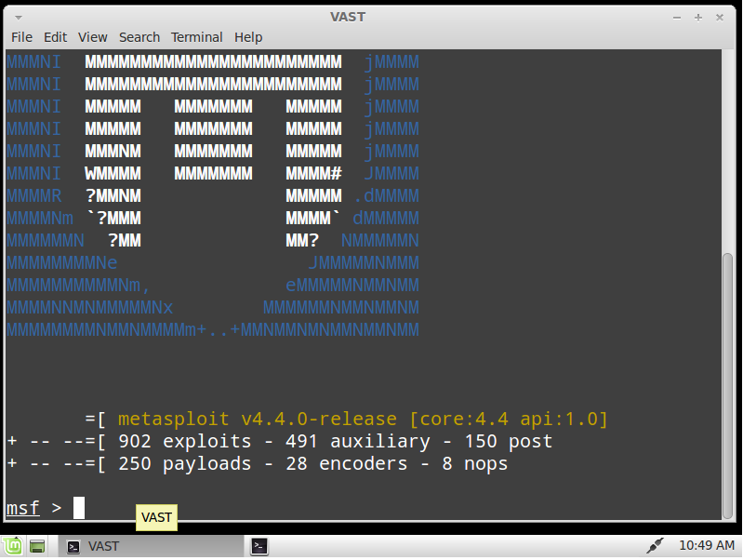The height and width of the screenshot is (560, 743).
Task: Click at the msf command prompt cursor
Action: (x=79, y=508)
